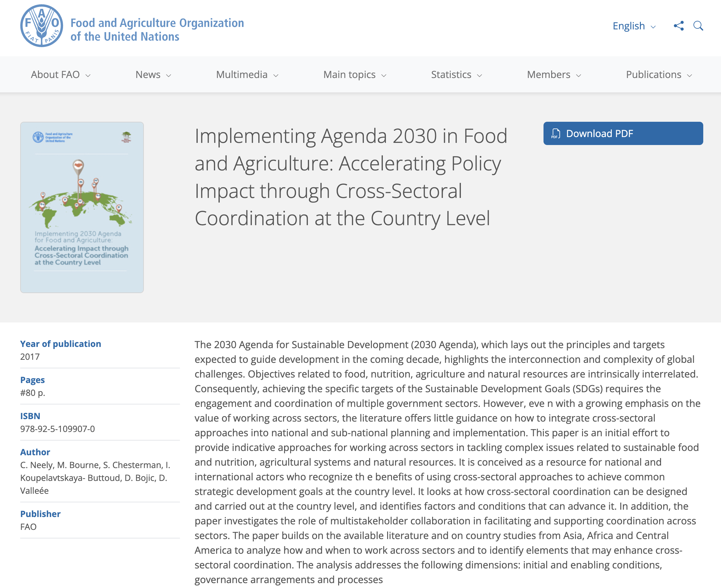This screenshot has width=721, height=588.
Task: Click the abstract paragraph starting The 2030 Agenda
Action: pyautogui.click(x=447, y=462)
